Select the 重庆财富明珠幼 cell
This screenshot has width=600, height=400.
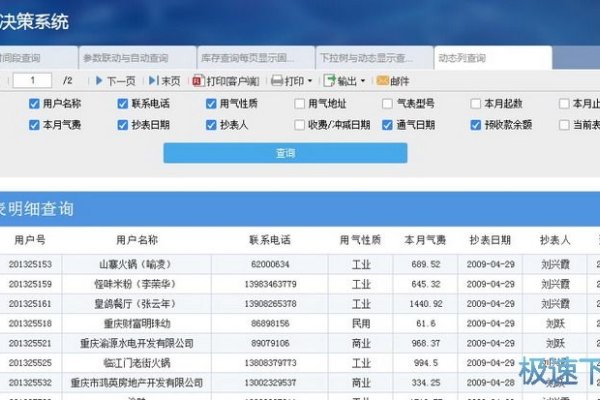pyautogui.click(x=137, y=323)
